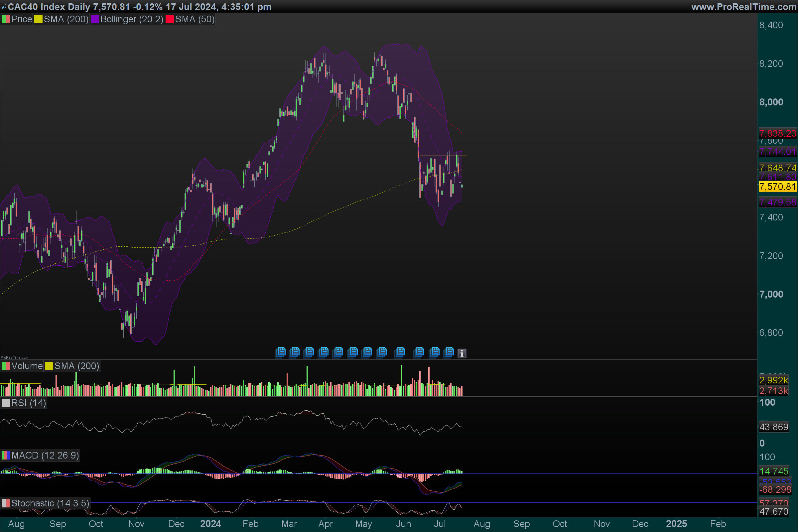The image size is (798, 532).
Task: Open the MACD (12 26 9) indicator label
Action: click(x=45, y=455)
